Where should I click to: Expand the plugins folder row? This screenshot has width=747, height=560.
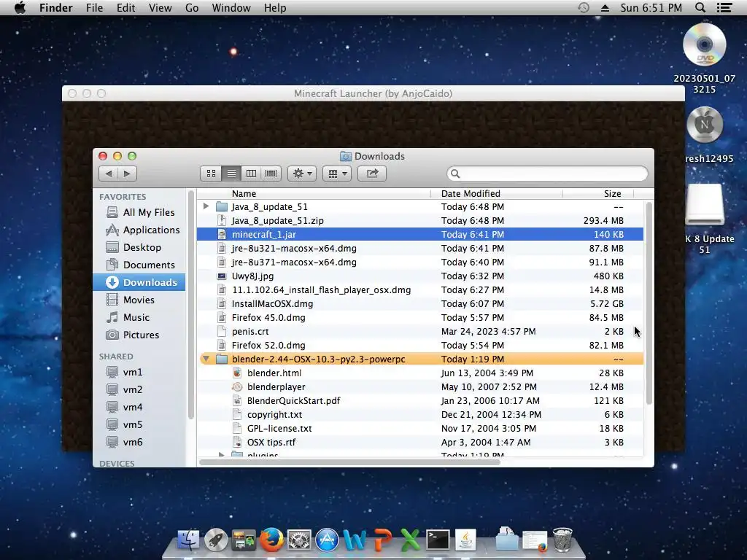coord(221,455)
